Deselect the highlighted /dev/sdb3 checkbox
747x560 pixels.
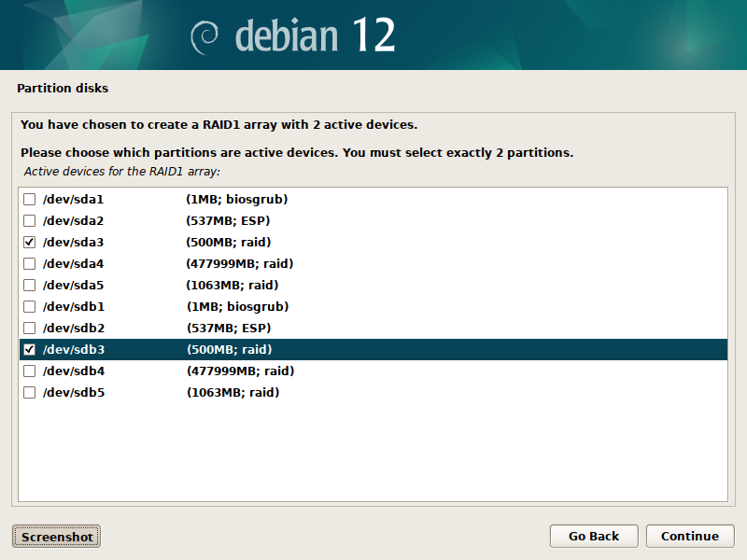pos(29,350)
